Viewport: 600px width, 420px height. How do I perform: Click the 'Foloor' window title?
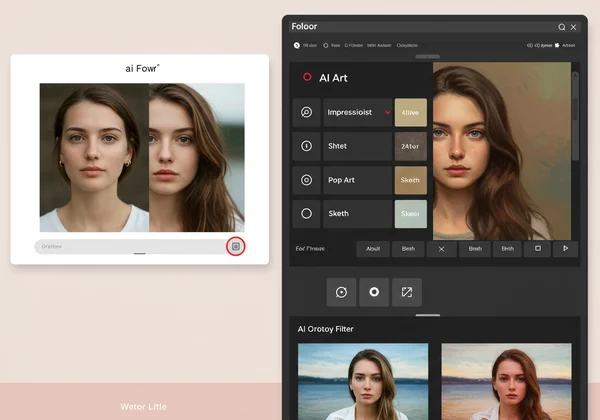point(304,26)
